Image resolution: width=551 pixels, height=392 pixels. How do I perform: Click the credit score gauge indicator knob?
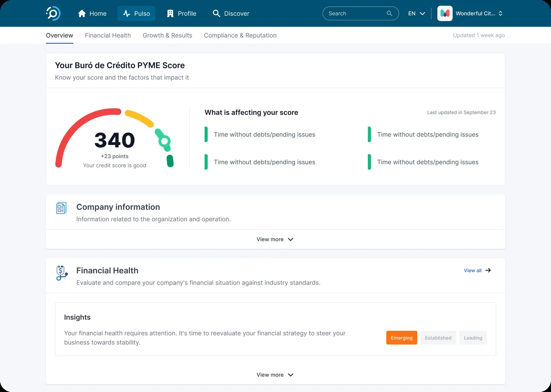coord(165,141)
